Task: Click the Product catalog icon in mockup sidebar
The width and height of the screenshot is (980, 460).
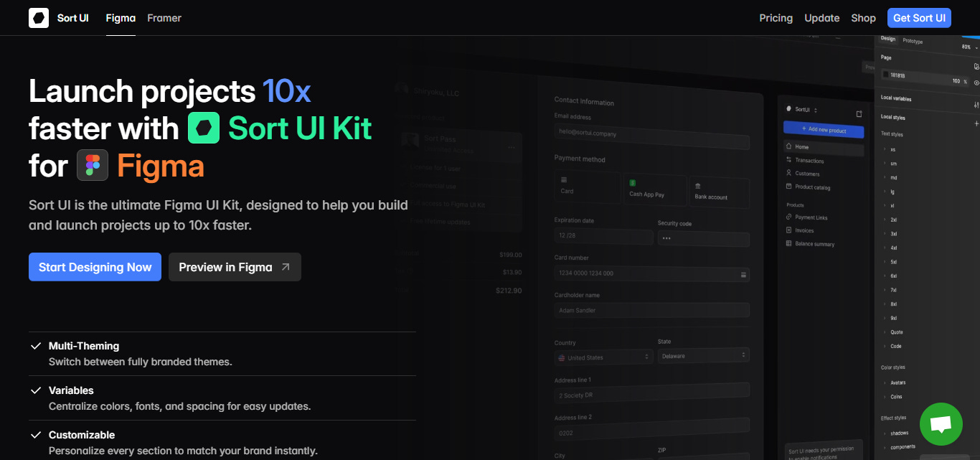Action: tap(789, 187)
